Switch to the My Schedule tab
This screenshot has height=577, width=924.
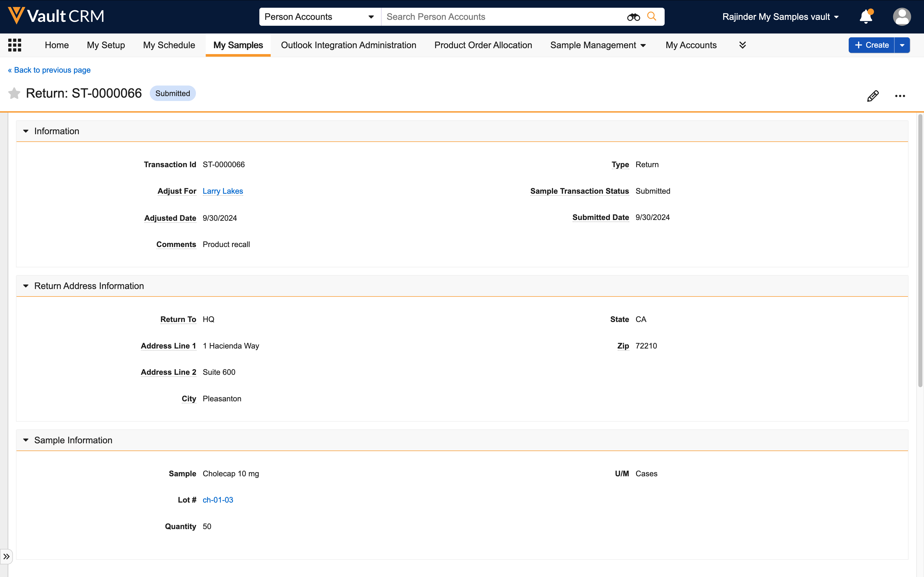(169, 45)
